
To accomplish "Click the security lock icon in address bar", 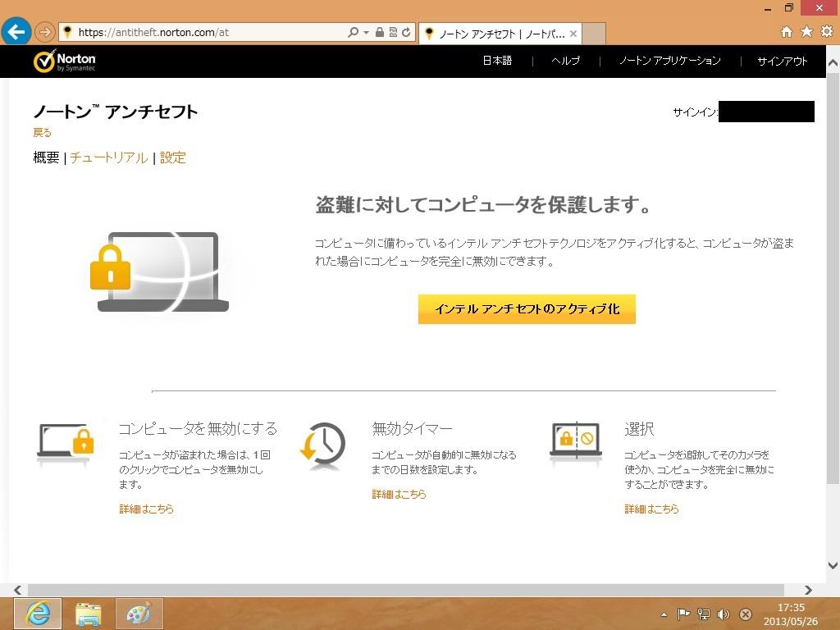I will pyautogui.click(x=379, y=33).
